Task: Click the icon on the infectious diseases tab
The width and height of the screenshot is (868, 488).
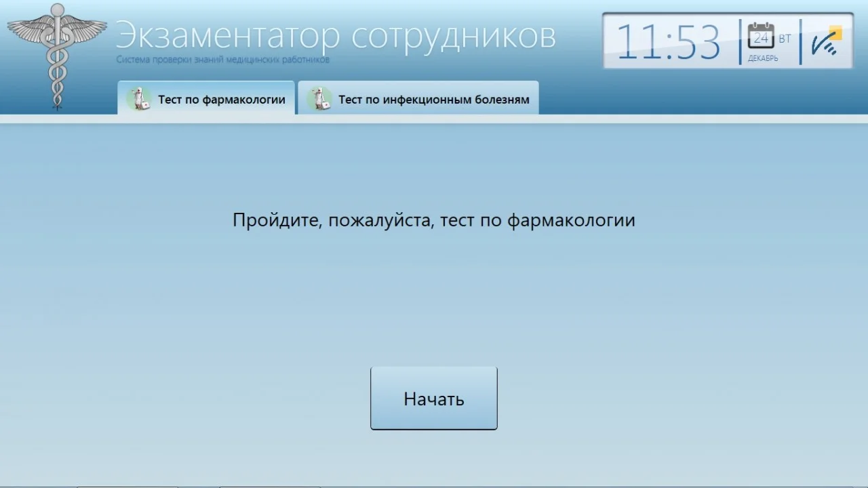Action: [319, 99]
